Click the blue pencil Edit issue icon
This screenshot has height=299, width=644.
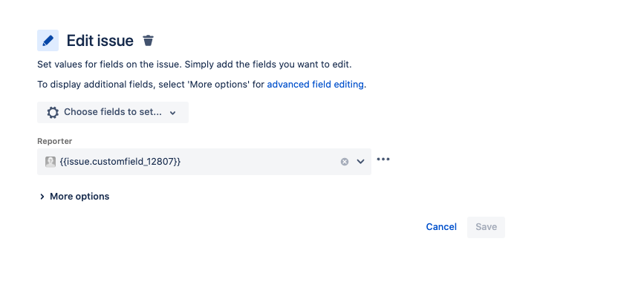pos(48,41)
